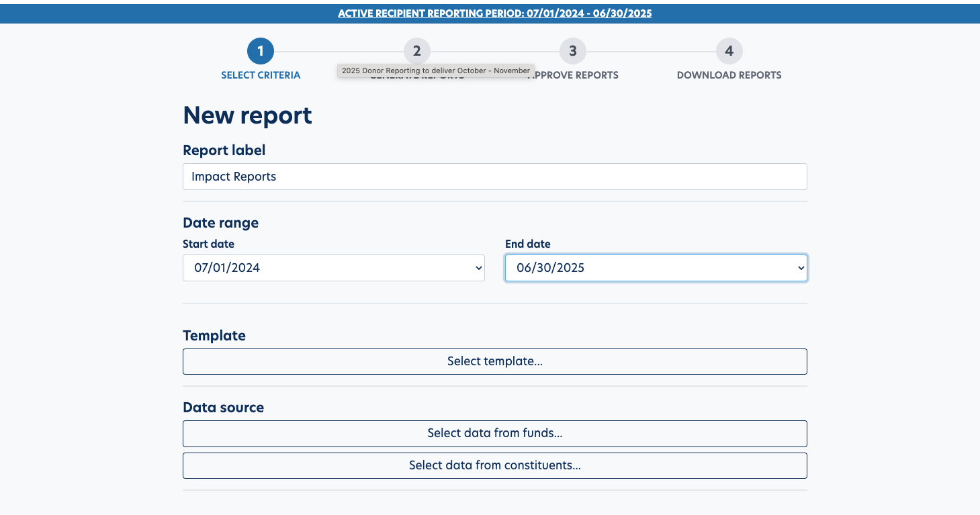
Task: Click the Data source section heading
Action: click(x=223, y=408)
